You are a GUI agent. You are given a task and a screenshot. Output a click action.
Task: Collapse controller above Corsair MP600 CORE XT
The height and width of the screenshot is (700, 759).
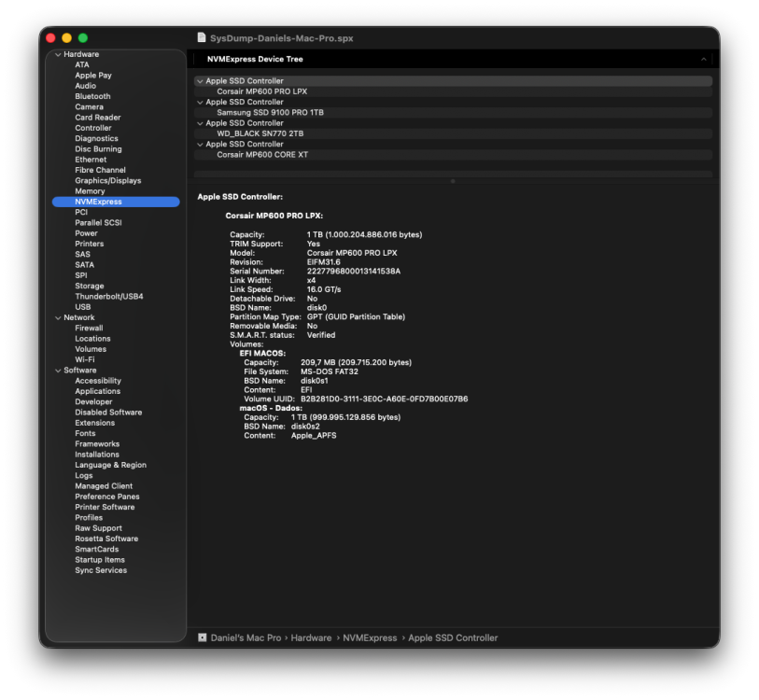pyautogui.click(x=200, y=145)
